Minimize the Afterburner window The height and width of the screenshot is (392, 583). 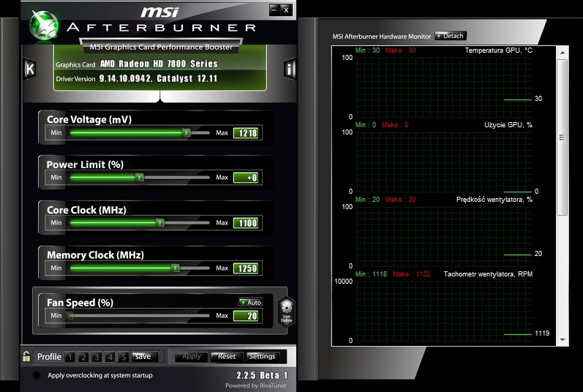274,10
